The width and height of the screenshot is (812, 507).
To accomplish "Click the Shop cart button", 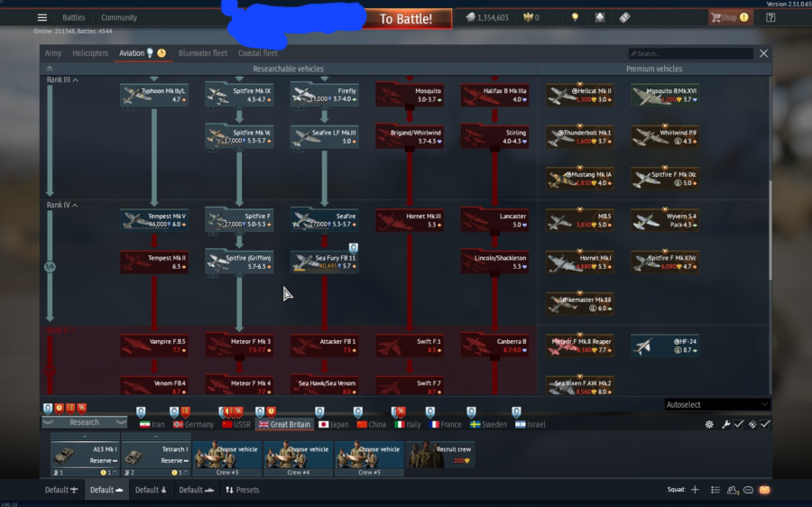I will click(728, 17).
